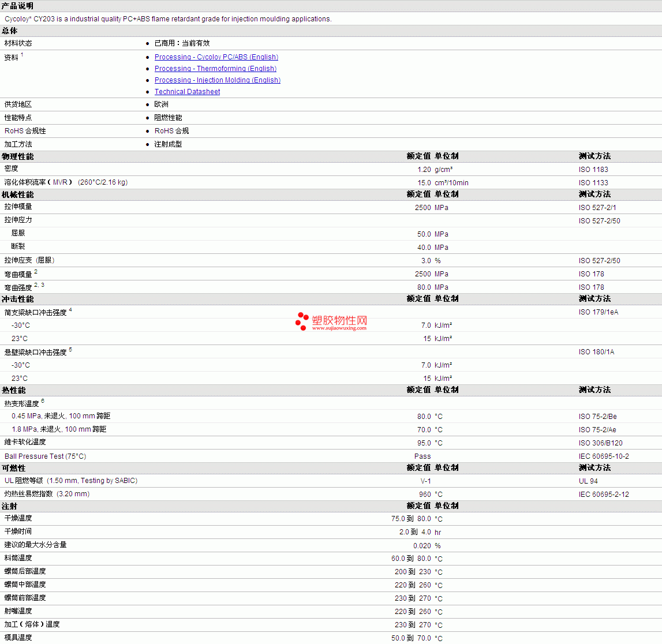
Task: Click the 拉伸应变 value 3.0
Action: [426, 261]
